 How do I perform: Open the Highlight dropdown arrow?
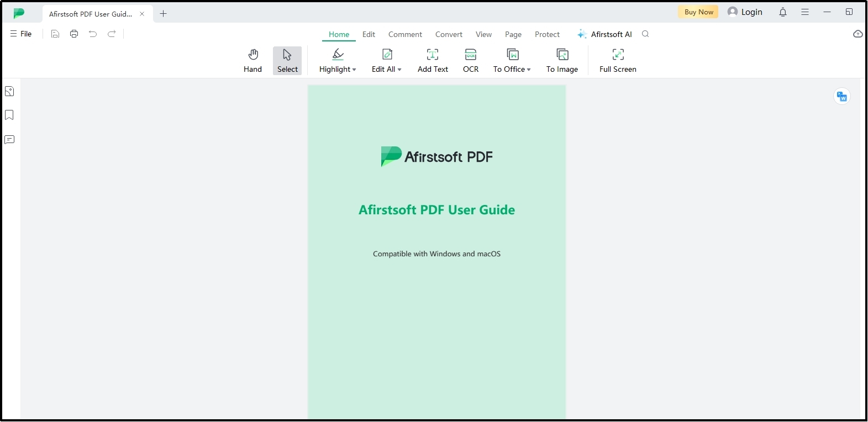pyautogui.click(x=355, y=70)
